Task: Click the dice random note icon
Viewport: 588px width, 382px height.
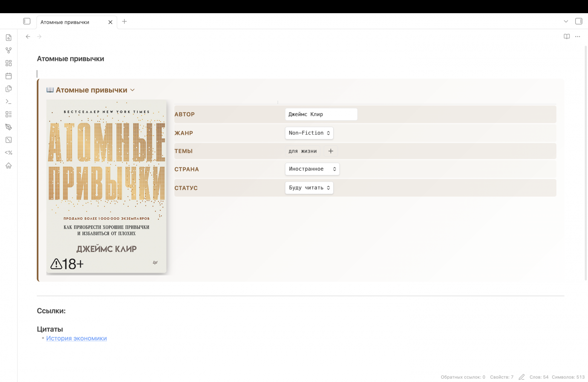Action: (x=9, y=140)
